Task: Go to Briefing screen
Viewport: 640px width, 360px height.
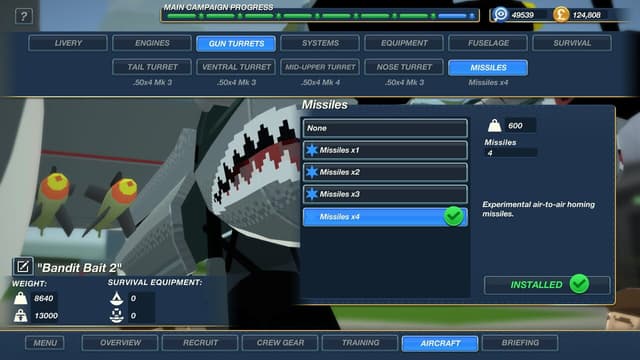Action: [x=520, y=342]
